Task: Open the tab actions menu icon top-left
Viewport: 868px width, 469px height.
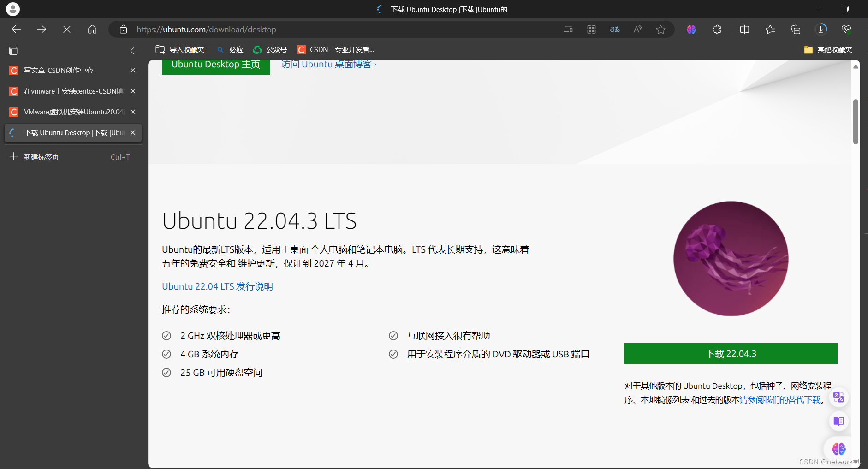Action: pyautogui.click(x=14, y=51)
